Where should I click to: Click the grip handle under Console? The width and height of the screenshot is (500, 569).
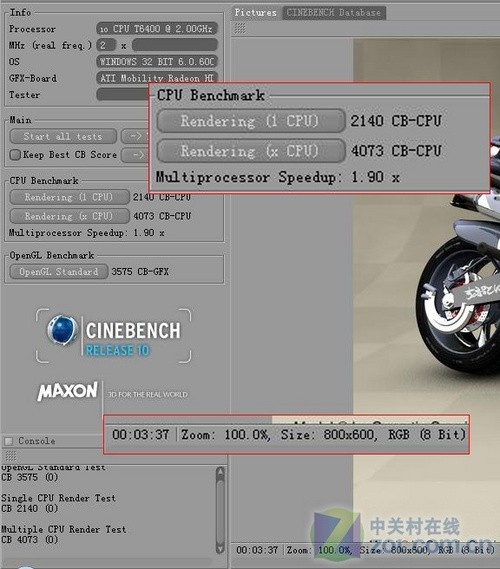(11, 455)
